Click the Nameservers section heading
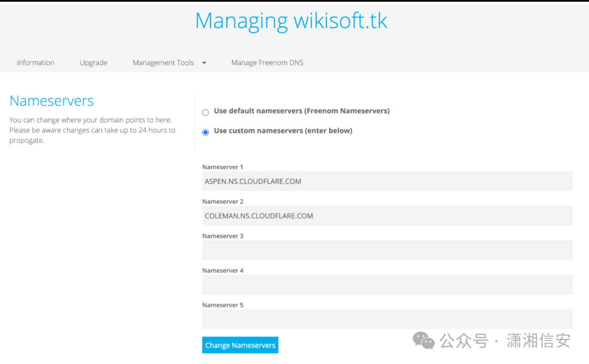Viewport: 589px width, 364px height. (x=51, y=101)
